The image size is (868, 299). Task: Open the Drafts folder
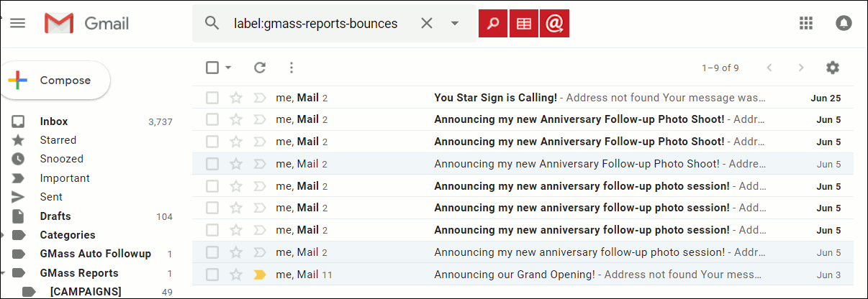click(55, 216)
